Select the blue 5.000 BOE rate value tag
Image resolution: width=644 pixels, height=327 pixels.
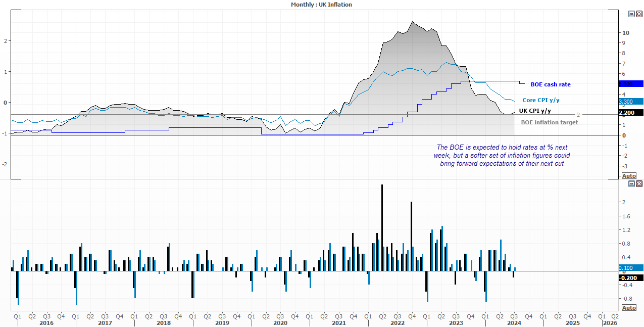(x=631, y=84)
